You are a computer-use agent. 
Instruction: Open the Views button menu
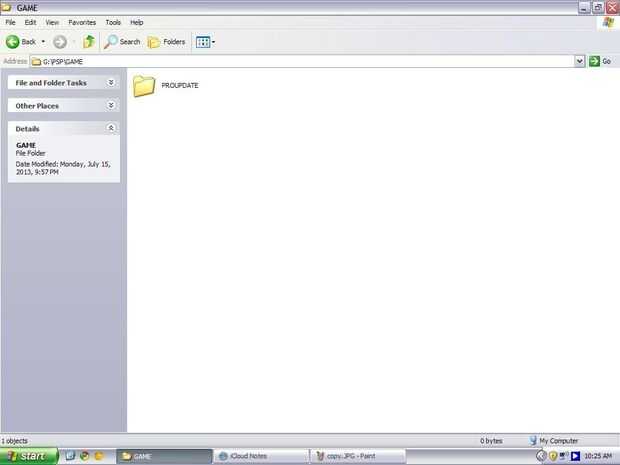[206, 42]
